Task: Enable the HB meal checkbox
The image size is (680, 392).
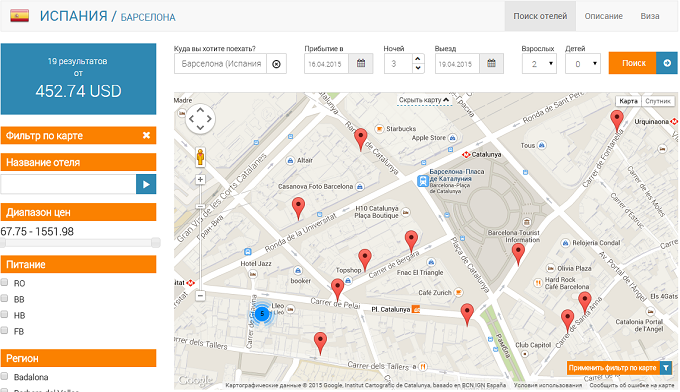Action: (x=4, y=314)
